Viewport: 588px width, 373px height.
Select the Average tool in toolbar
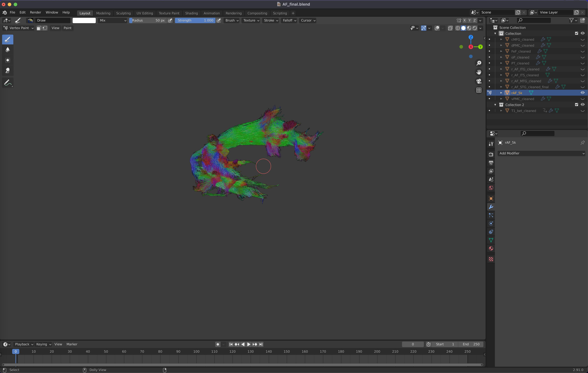(x=8, y=60)
